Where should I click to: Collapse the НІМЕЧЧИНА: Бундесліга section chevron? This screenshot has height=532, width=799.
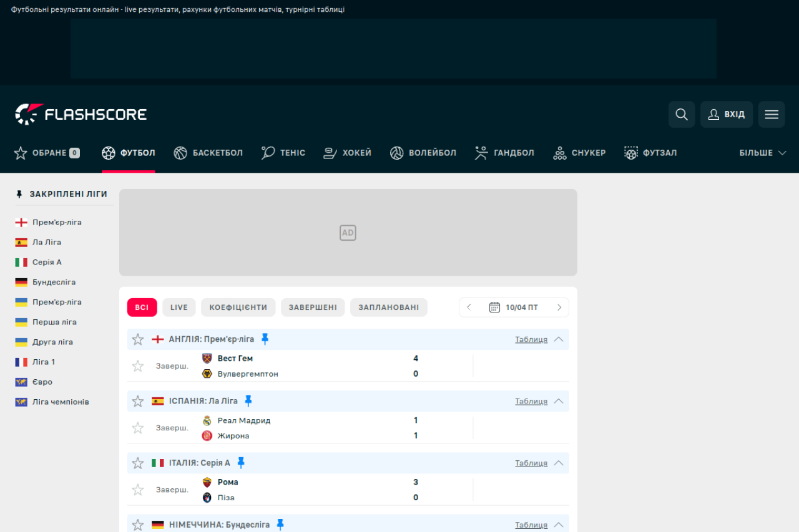[x=561, y=525]
